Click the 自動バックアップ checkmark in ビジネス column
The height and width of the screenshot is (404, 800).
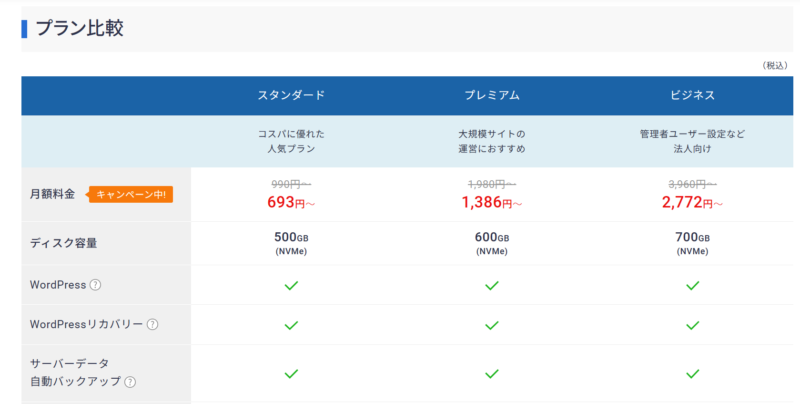coord(692,373)
